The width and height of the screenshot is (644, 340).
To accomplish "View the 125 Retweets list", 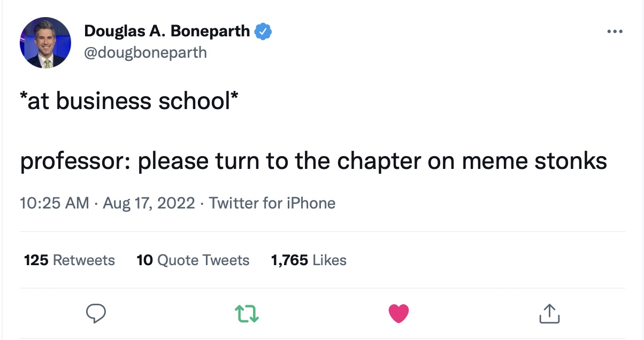I will 70,260.
